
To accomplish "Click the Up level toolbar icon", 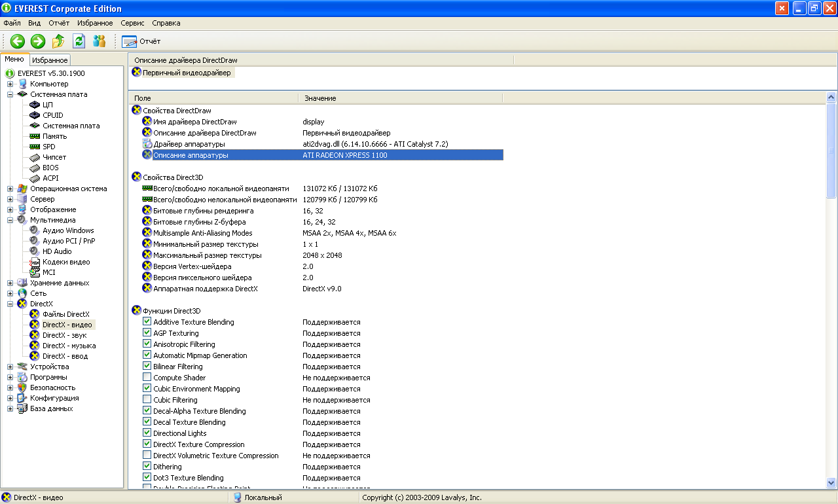I will [x=58, y=41].
